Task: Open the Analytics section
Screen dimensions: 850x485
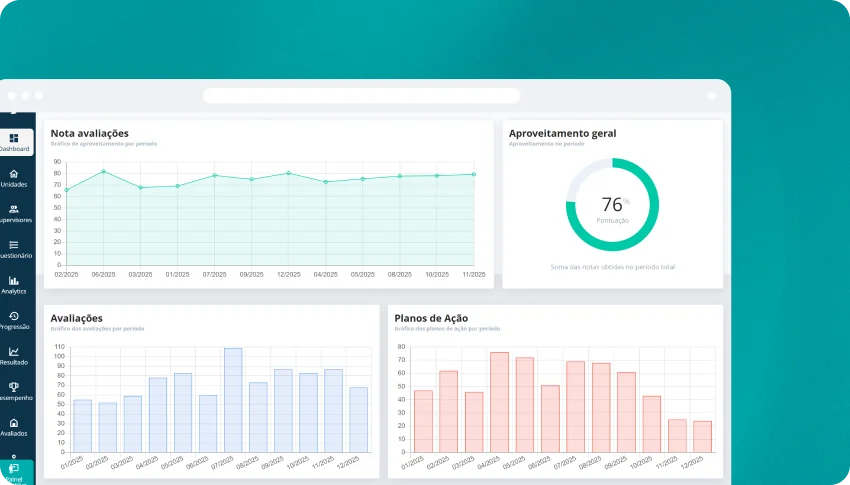Action: tap(15, 285)
